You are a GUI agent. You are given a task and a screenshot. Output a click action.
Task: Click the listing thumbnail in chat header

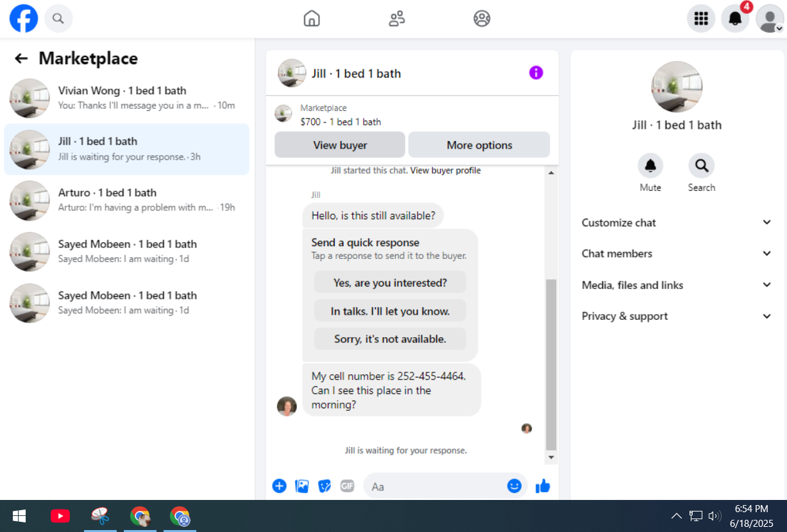(x=292, y=73)
